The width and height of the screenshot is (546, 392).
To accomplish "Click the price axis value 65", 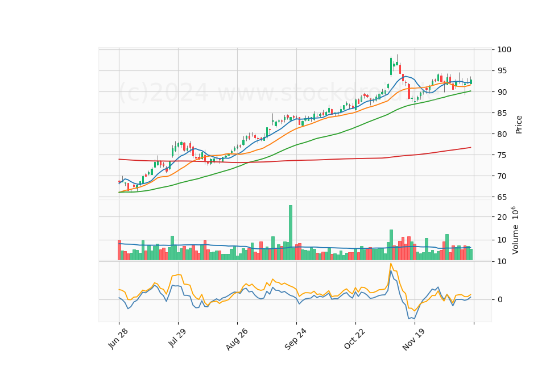I will click(x=502, y=197).
